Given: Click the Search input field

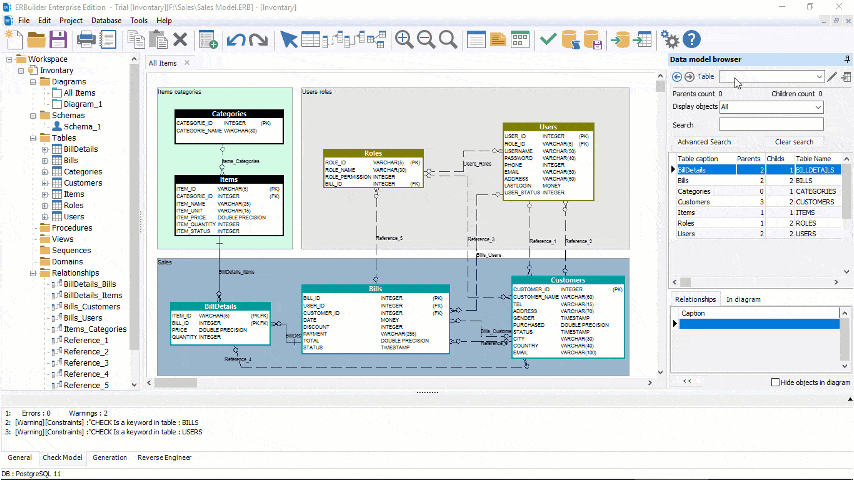Looking at the screenshot, I should 770,125.
